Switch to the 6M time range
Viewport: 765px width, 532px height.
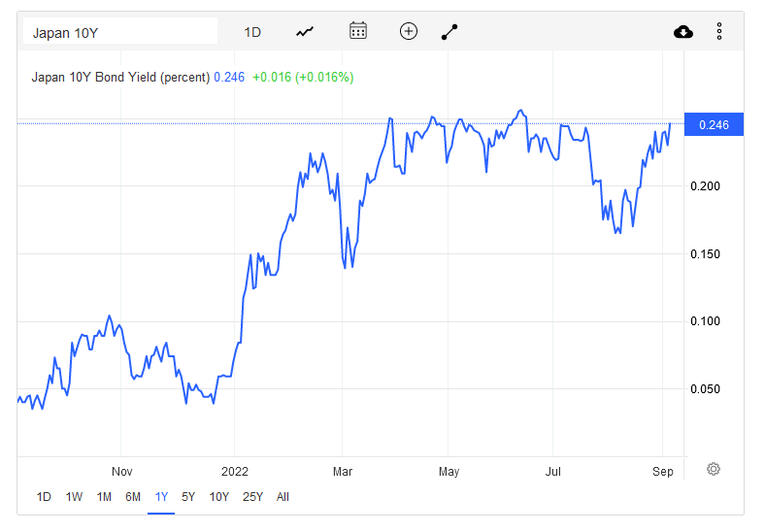(133, 497)
